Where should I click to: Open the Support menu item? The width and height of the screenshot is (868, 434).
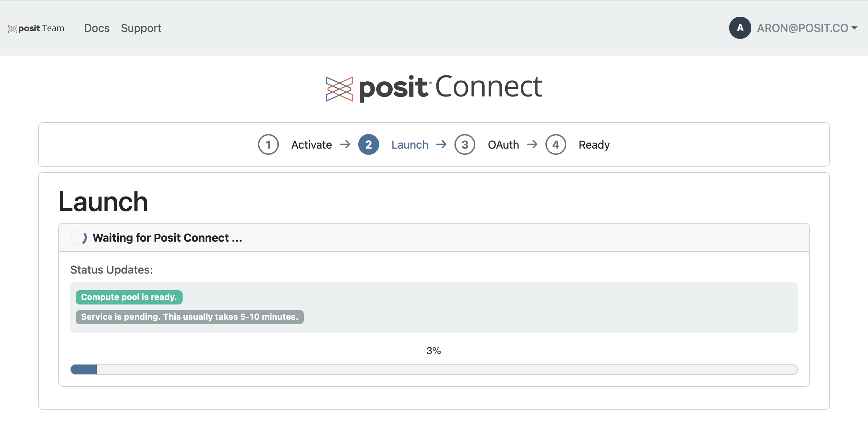tap(141, 28)
